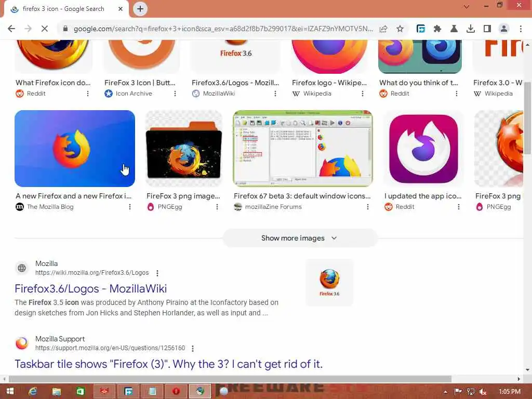Image resolution: width=532 pixels, height=399 pixels.
Task: Click Firefox 3.6 thumbnail beside MozillaWiki result
Action: coord(329,283)
